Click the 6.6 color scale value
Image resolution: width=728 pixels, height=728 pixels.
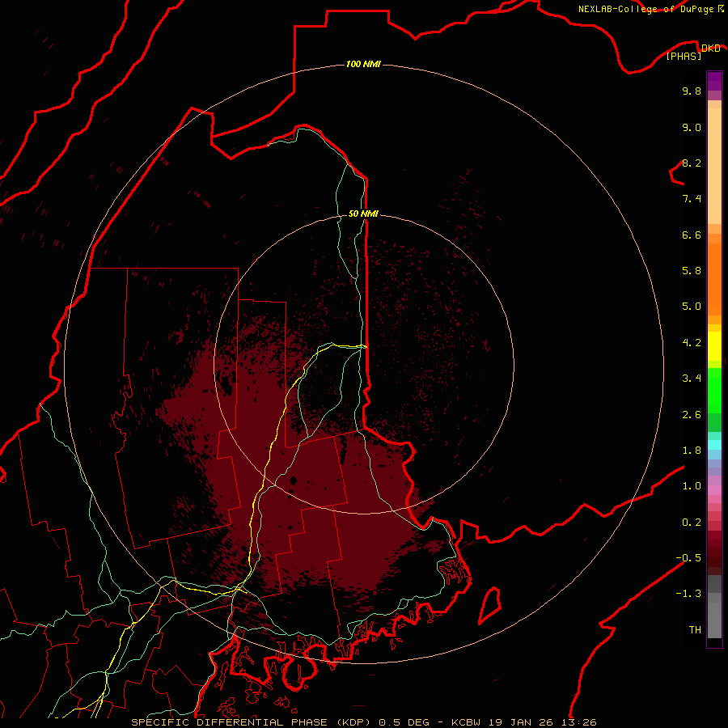692,235
